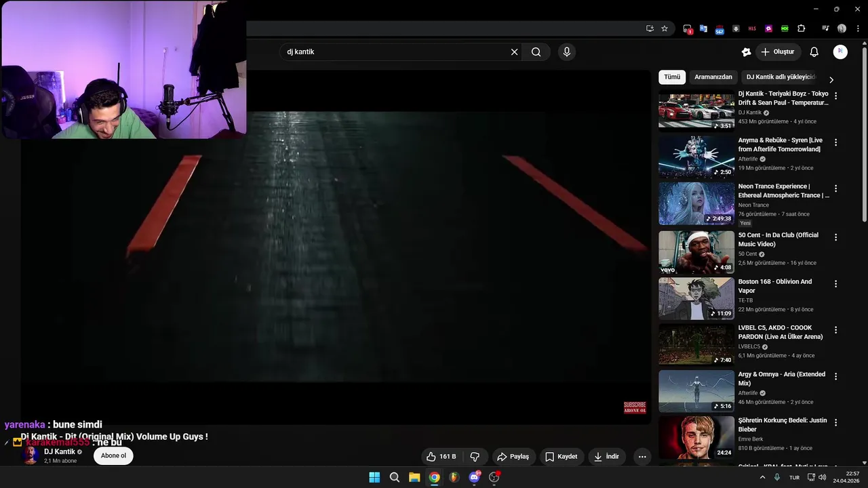868x488 pixels.
Task: Switch keyboard layout via TUR indicator
Action: pyautogui.click(x=794, y=477)
